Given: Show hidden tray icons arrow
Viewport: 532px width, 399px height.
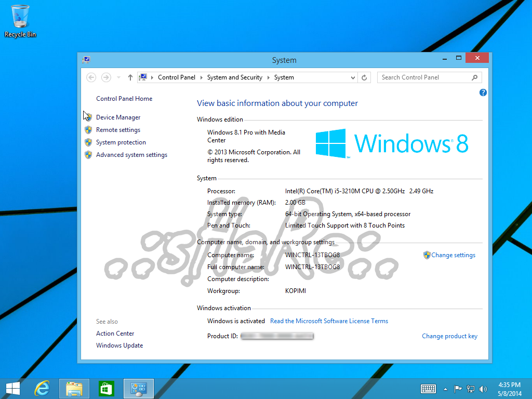Looking at the screenshot, I should point(445,389).
